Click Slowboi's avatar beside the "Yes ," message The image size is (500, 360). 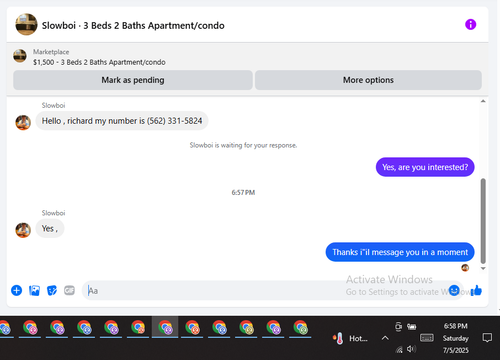coord(23,230)
